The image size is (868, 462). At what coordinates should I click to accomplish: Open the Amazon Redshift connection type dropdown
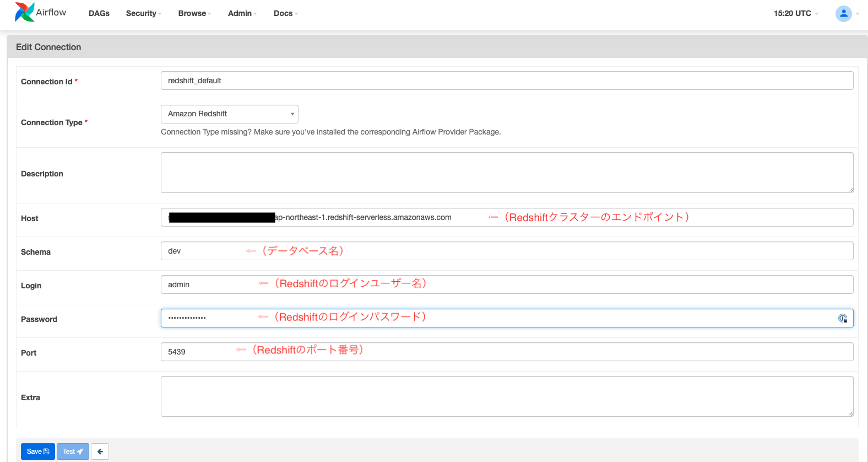(x=230, y=114)
